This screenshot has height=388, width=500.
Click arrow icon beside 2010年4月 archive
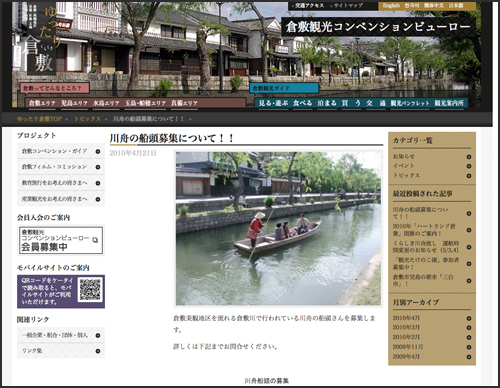(469, 318)
